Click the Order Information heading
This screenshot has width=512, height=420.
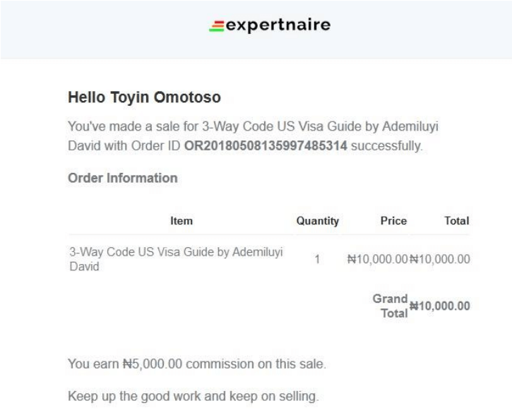tap(122, 178)
